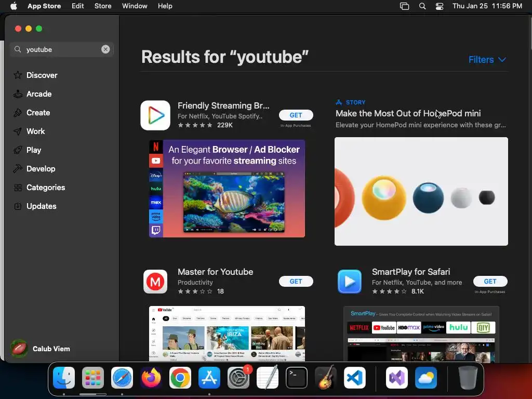Image resolution: width=532 pixels, height=399 pixels.
Task: Open the Master for Youtube screenshot
Action: point(227,334)
